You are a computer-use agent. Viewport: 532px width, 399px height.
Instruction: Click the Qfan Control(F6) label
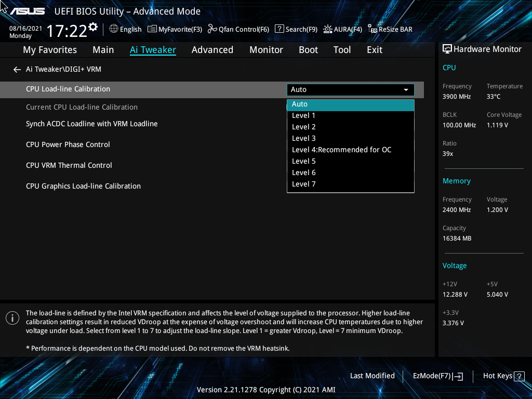[x=244, y=30]
